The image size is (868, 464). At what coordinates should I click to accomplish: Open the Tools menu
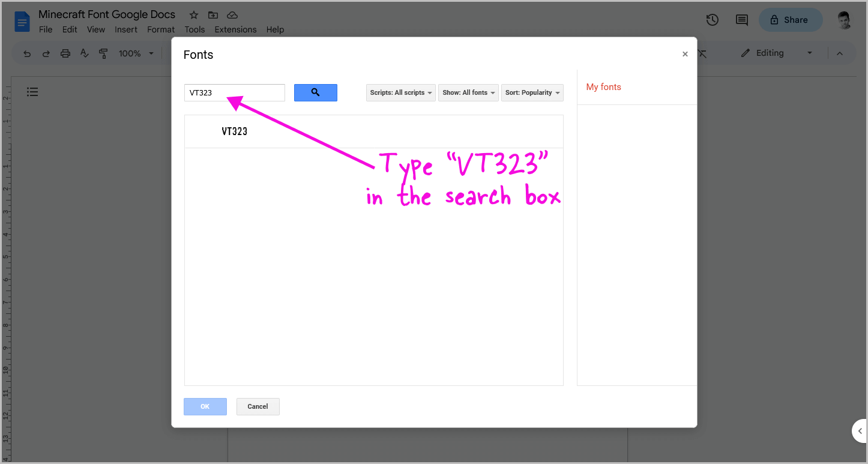(x=194, y=29)
